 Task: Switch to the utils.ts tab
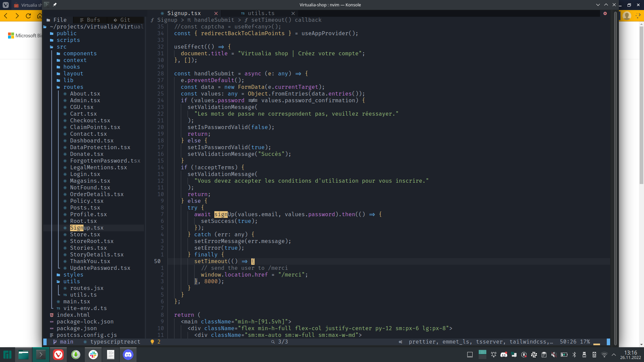tap(261, 13)
